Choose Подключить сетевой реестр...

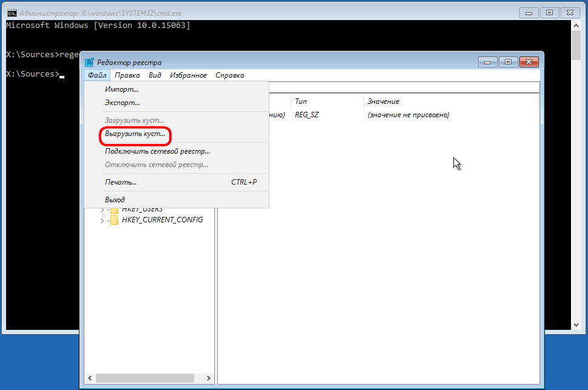coord(177,151)
